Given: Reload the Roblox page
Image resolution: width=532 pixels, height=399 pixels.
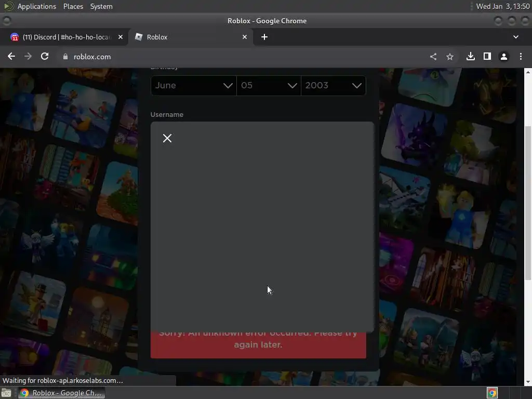Looking at the screenshot, I should [x=45, y=56].
